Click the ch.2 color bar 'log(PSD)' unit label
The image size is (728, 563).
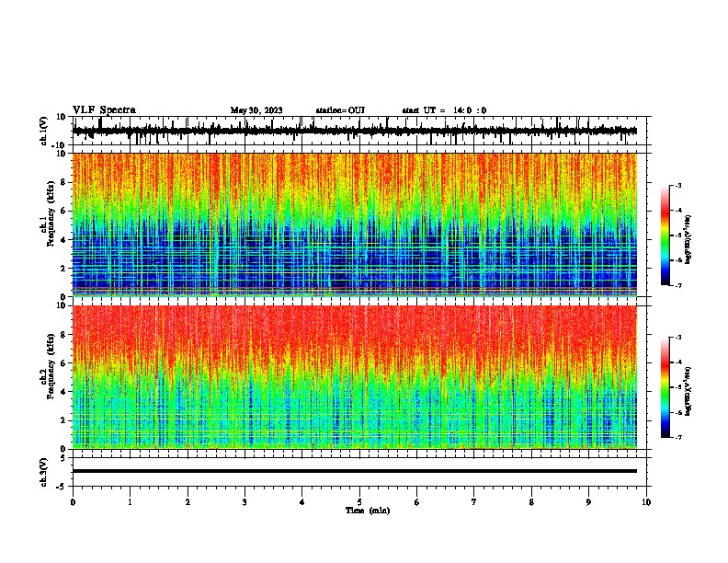[x=688, y=391]
